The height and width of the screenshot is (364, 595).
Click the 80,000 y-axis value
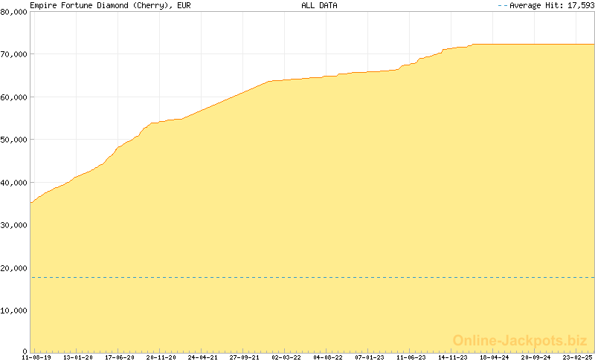tap(13, 12)
